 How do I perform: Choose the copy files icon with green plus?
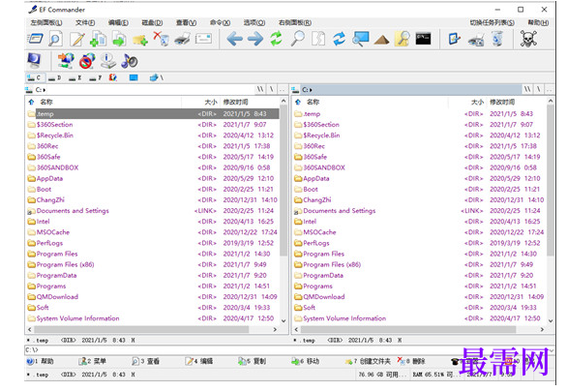98,39
